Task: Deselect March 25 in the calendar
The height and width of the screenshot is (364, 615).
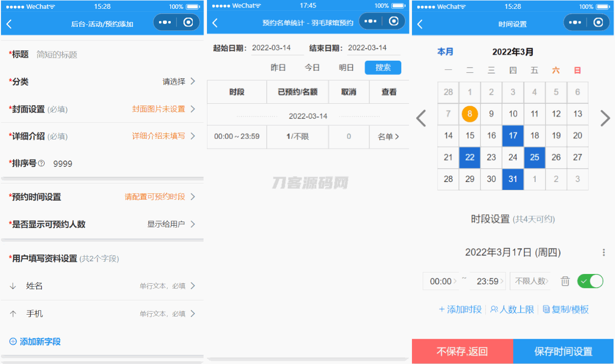Action: (x=534, y=157)
